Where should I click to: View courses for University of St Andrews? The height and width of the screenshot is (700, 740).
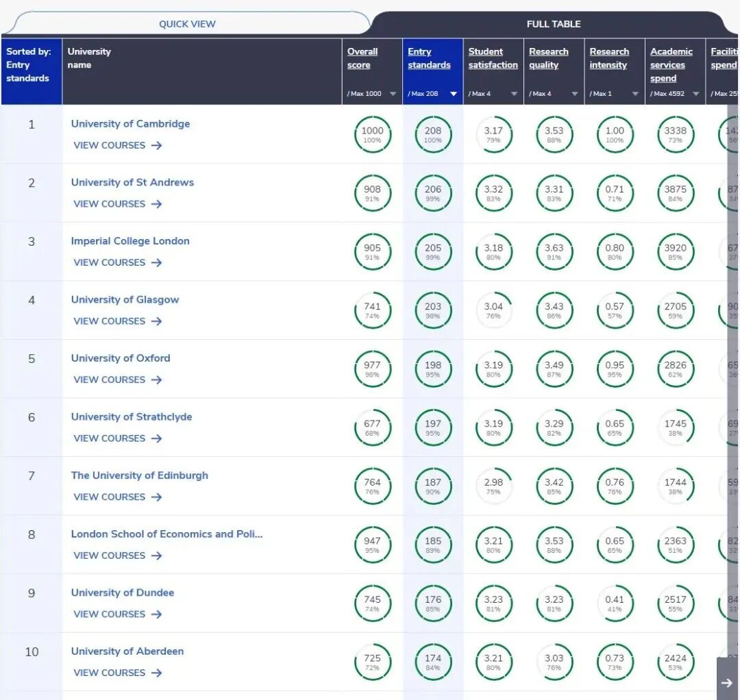coord(118,204)
